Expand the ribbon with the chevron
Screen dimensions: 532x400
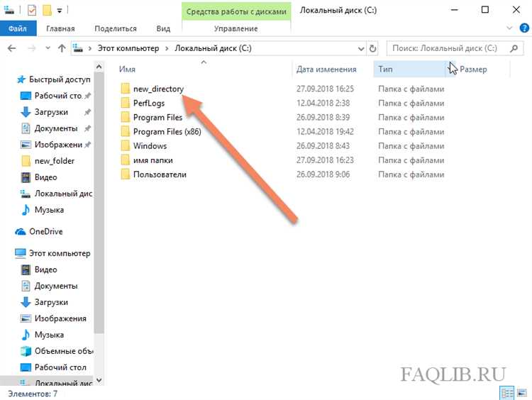point(509,28)
